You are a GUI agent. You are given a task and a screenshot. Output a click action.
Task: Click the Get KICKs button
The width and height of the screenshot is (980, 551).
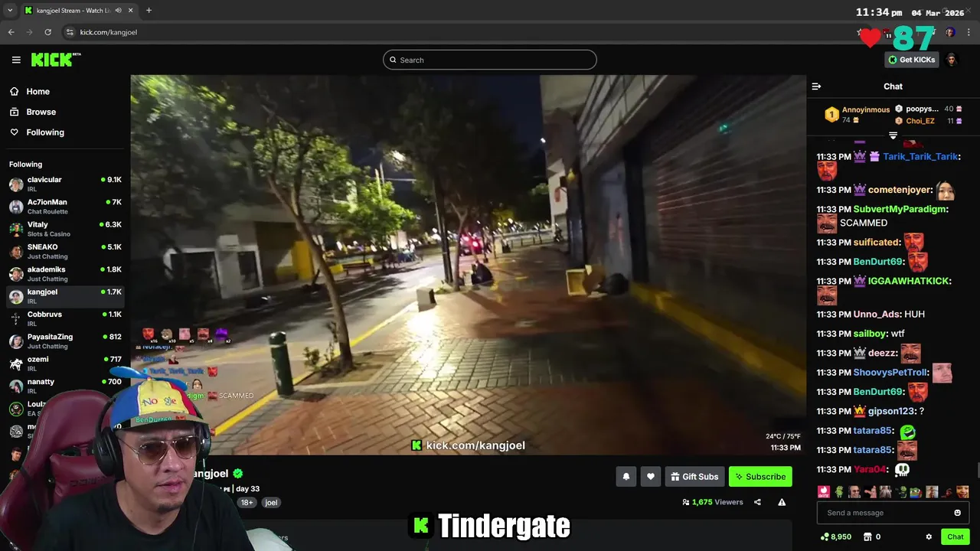[911, 60]
